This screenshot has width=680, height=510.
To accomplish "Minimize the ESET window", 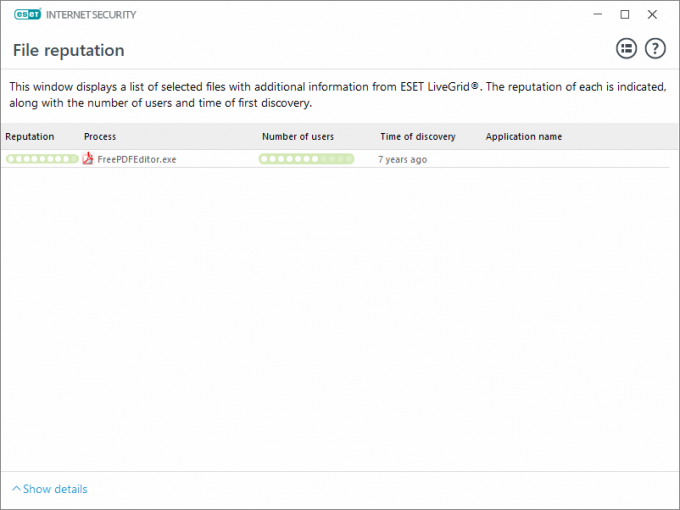I will (x=597, y=15).
